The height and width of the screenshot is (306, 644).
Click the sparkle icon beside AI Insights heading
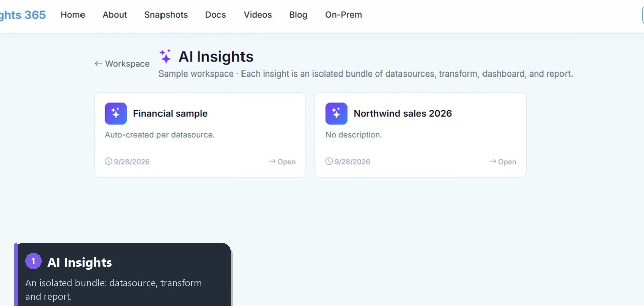(166, 57)
